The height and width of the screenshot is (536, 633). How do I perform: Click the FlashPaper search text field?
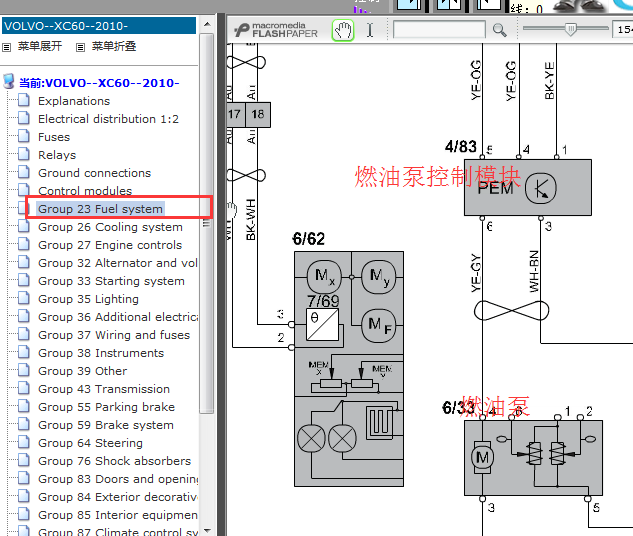tap(439, 30)
